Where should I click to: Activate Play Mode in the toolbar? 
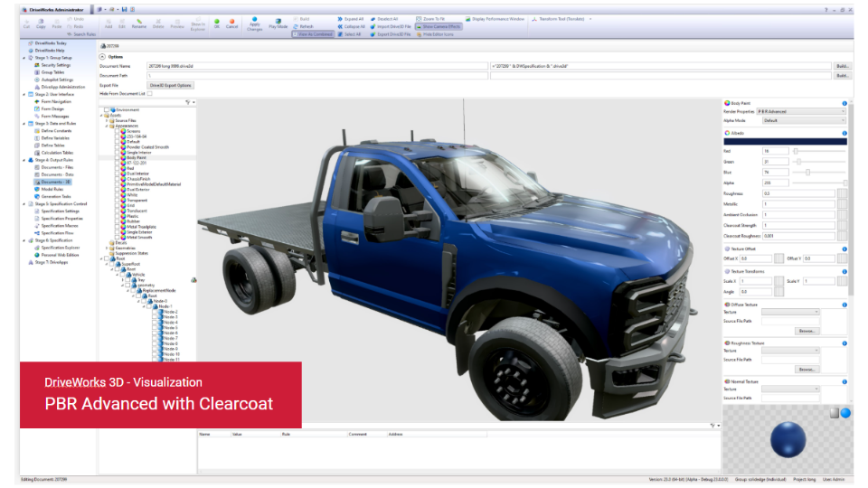point(278,23)
